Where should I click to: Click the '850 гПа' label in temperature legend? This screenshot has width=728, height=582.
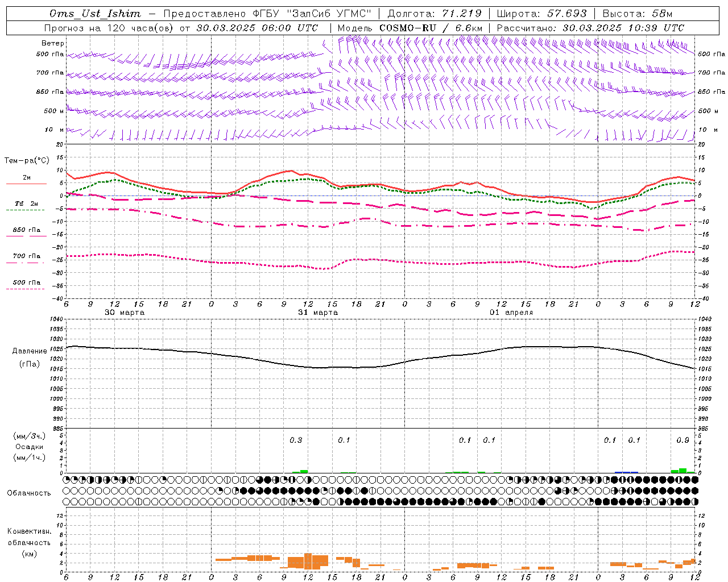27,230
